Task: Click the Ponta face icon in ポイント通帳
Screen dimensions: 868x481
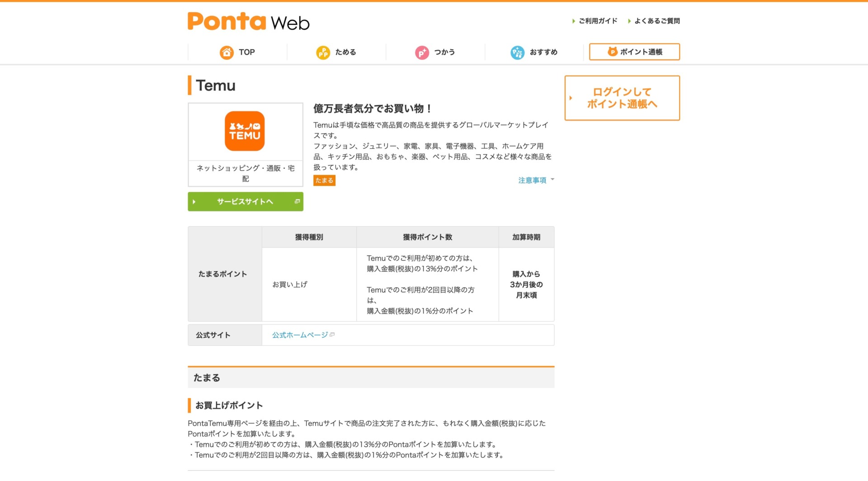Action: (x=612, y=52)
